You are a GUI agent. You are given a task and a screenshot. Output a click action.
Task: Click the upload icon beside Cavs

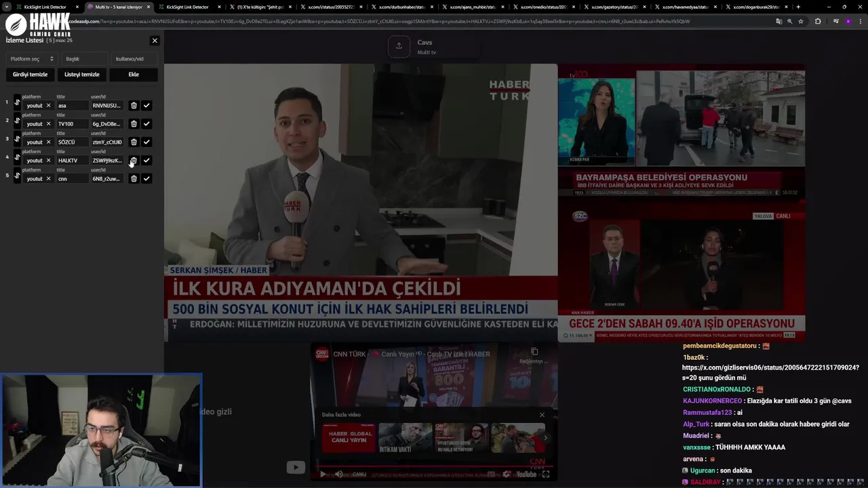pos(399,46)
